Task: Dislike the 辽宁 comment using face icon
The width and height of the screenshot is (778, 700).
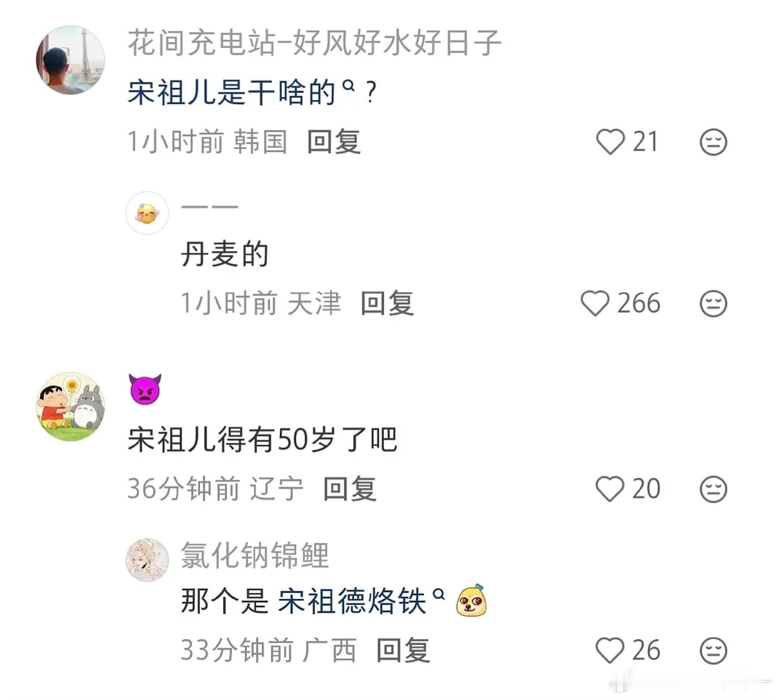Action: tap(713, 489)
